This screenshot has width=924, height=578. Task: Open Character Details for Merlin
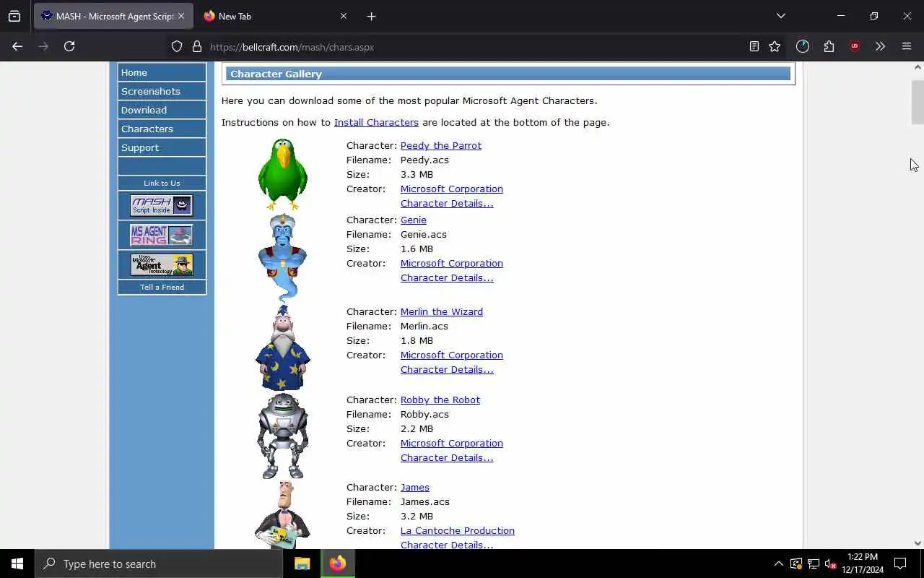[x=447, y=369]
